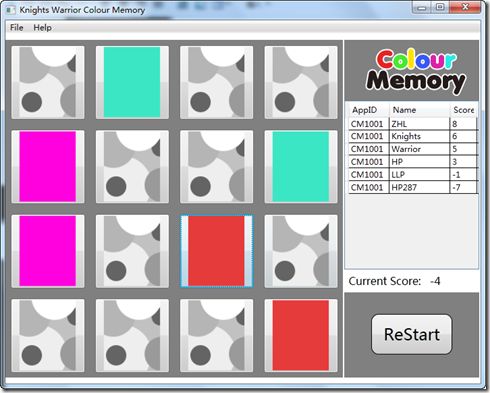This screenshot has height=393, width=490.
Task: Flip the face-down card left of the bottom red card
Action: 217,335
